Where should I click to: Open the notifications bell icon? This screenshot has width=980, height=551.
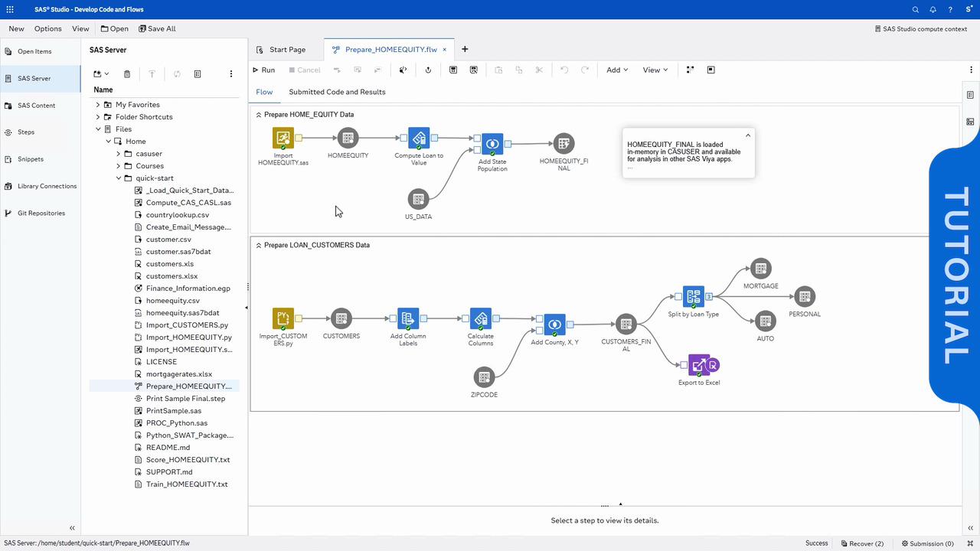tap(933, 10)
